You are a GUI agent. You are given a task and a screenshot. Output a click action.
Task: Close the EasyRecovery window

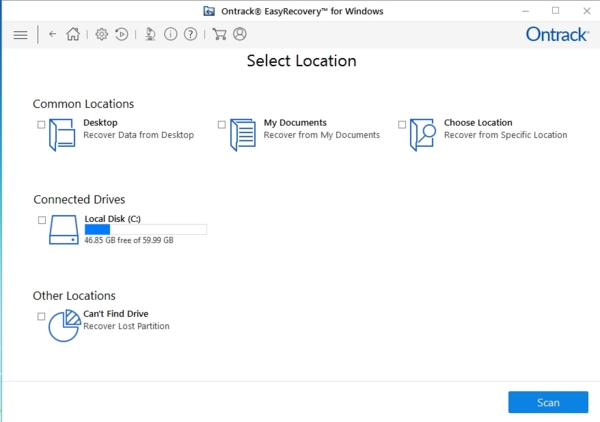[587, 11]
